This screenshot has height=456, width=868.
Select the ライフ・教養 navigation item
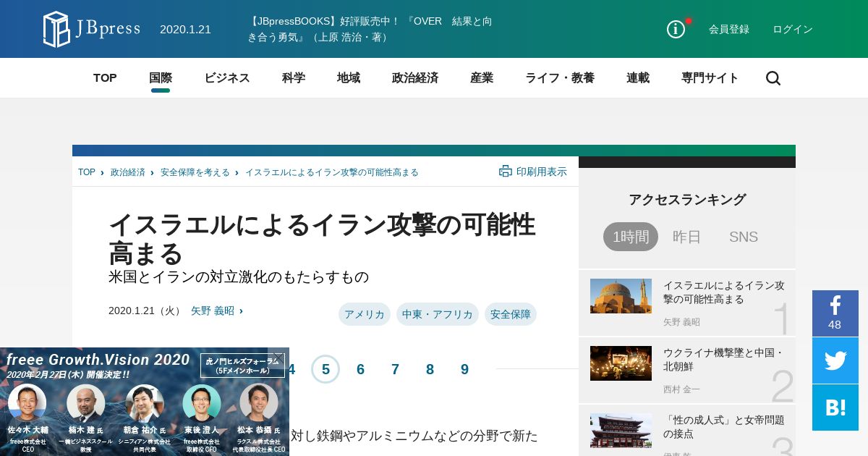(560, 78)
